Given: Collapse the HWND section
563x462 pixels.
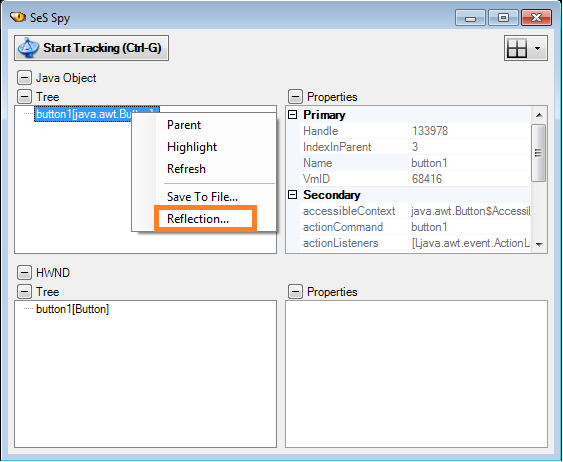Looking at the screenshot, I should click(24, 273).
